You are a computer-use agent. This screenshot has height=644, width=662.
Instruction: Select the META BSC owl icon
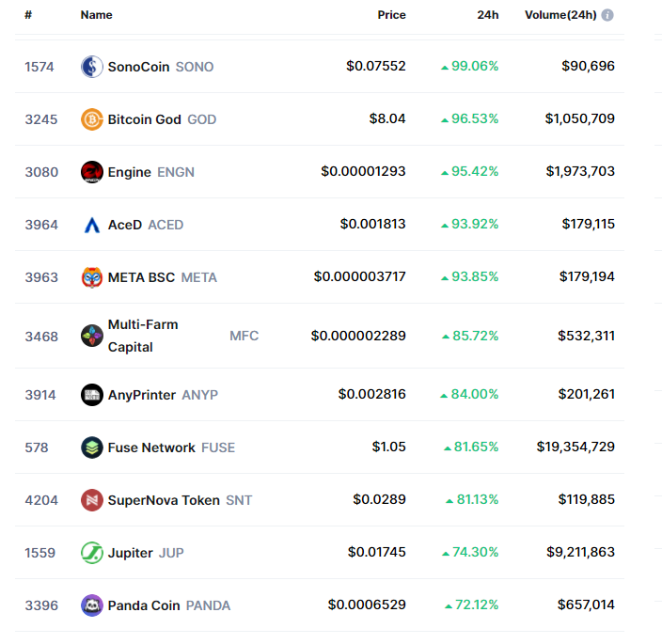91,277
